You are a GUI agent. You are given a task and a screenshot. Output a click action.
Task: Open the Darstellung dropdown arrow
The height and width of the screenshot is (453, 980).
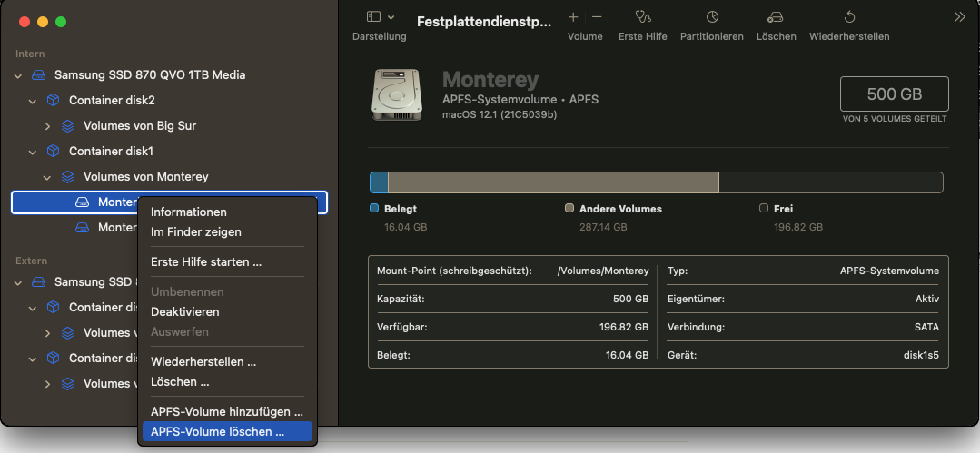point(391,17)
